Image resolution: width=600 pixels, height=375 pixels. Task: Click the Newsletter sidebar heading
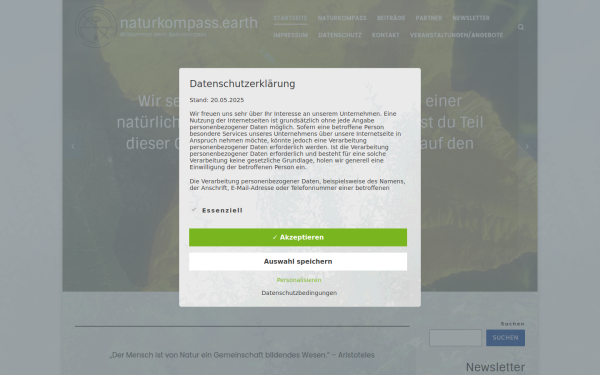coord(496,367)
